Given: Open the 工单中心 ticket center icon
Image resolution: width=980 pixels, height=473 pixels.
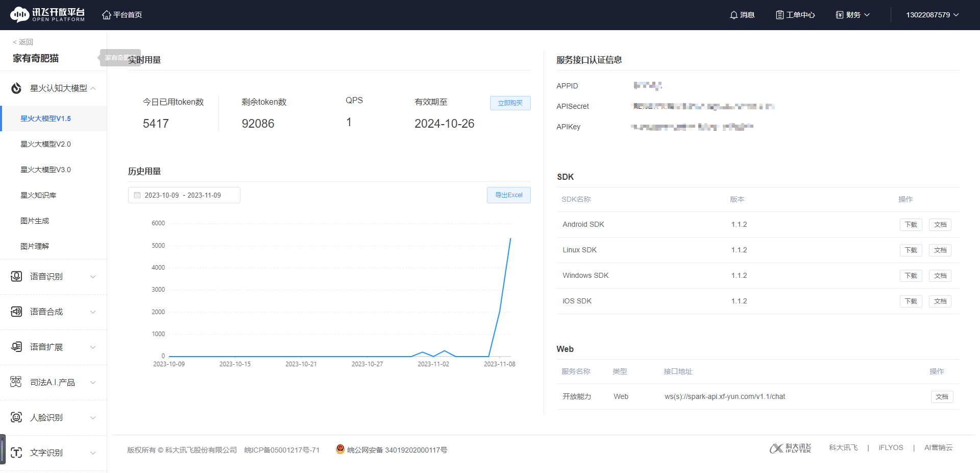Looking at the screenshot, I should pos(779,15).
